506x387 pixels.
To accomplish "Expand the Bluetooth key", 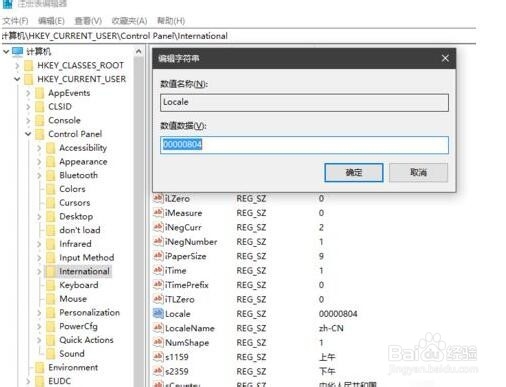I will coord(39,175).
